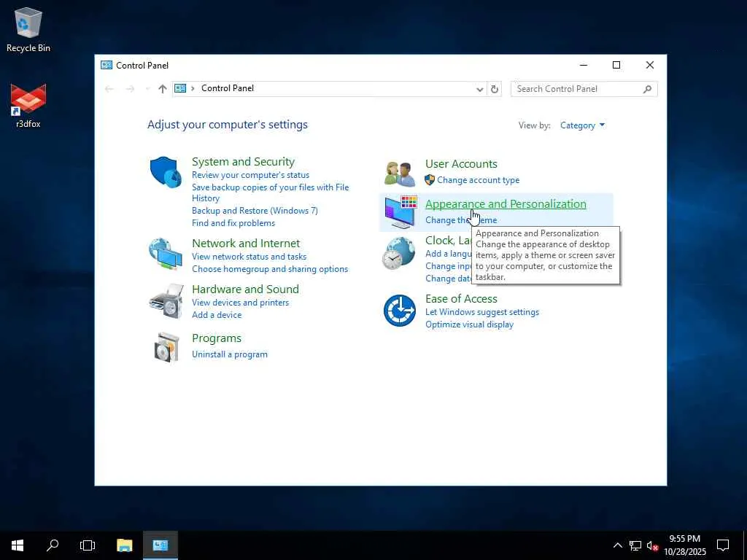The image size is (747, 560).
Task: Open the Windows Start menu
Action: (x=18, y=545)
